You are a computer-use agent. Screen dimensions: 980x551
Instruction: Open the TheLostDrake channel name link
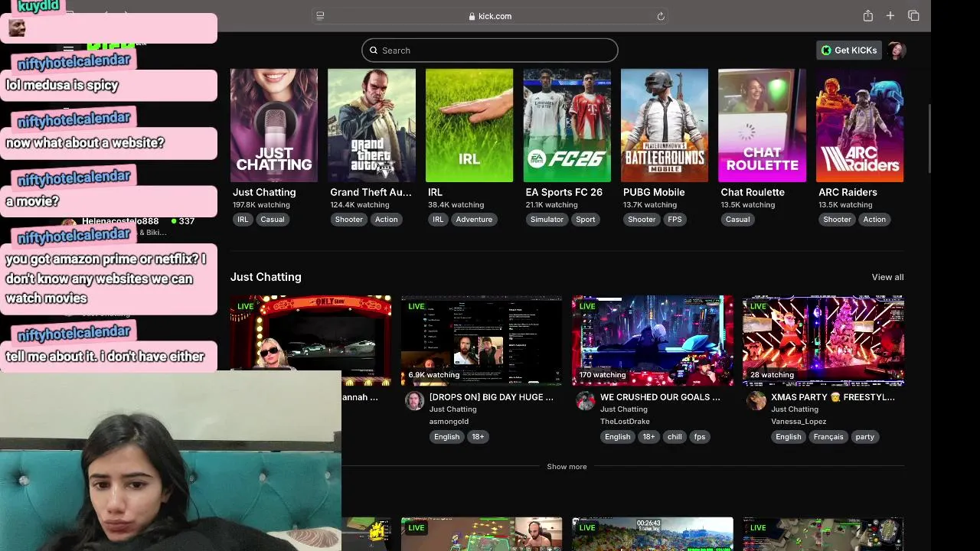625,422
